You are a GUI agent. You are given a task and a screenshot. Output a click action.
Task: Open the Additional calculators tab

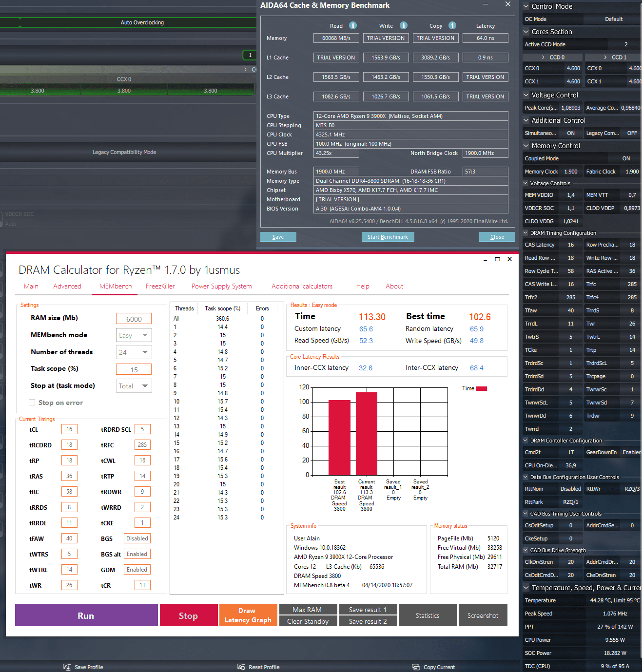coord(302,287)
